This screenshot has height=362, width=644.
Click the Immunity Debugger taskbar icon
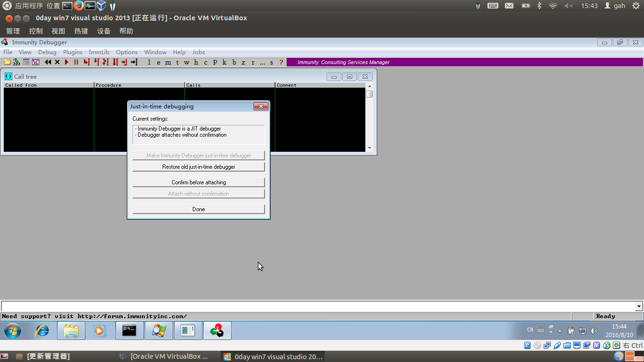coord(217,331)
